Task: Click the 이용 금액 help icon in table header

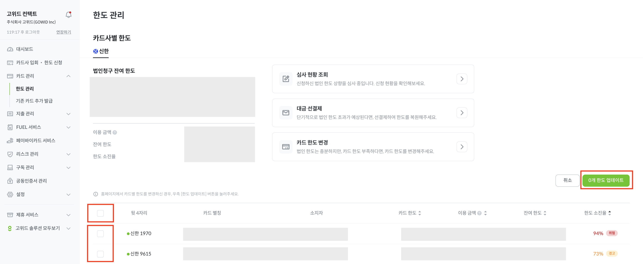Action: coord(479,213)
